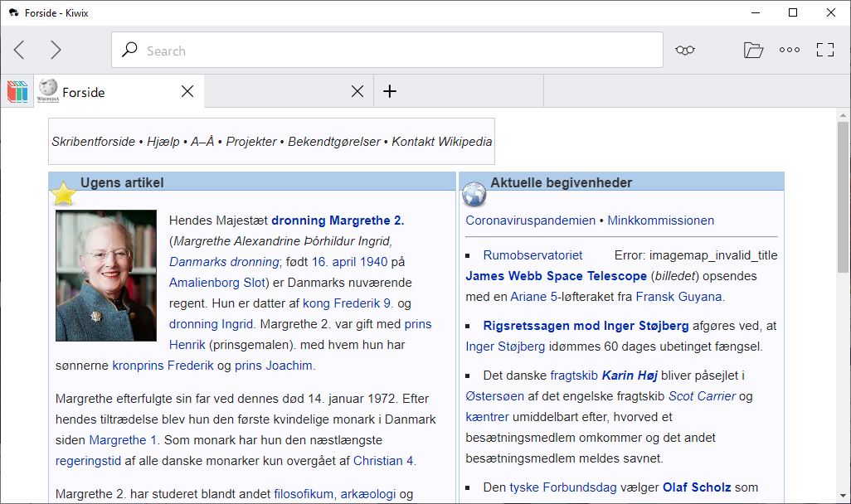Image resolution: width=851 pixels, height=504 pixels.
Task: Open the James Webb Space Telescope article
Action: 557,275
